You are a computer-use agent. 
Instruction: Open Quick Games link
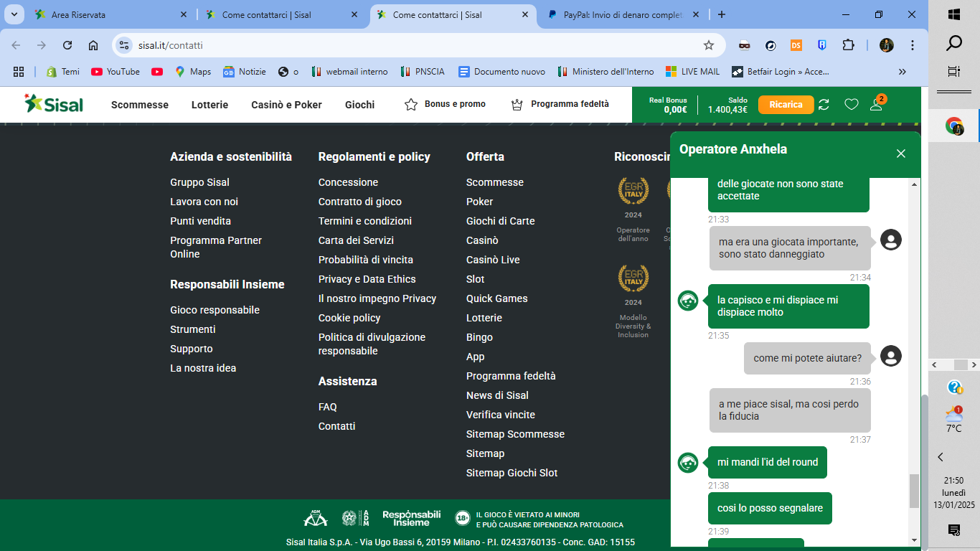tap(496, 298)
